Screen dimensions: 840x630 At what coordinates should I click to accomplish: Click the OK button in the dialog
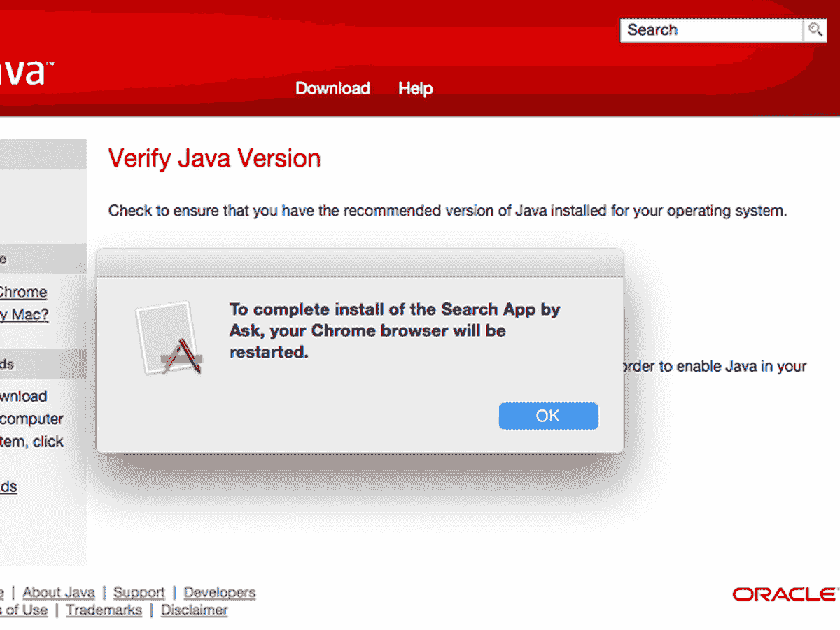[548, 416]
